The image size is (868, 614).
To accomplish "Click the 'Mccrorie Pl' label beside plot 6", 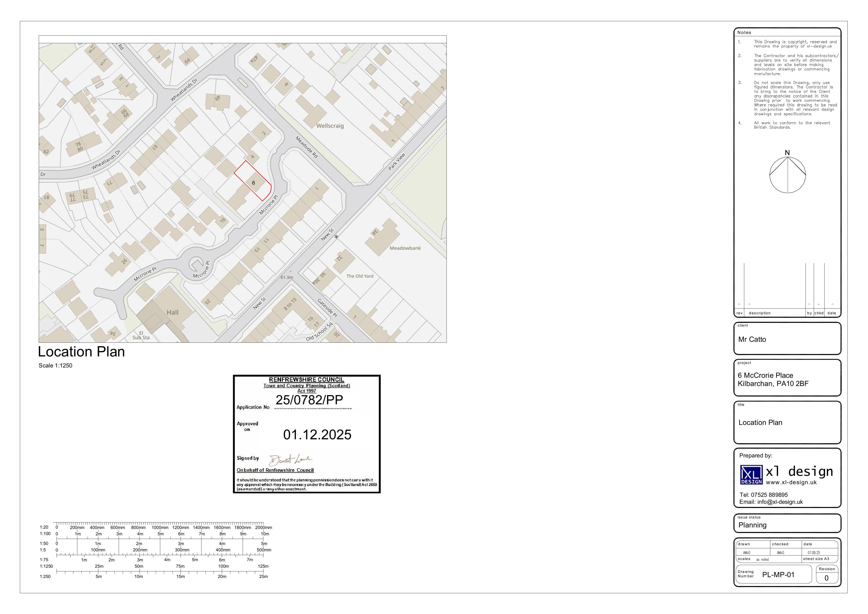I will 269,205.
